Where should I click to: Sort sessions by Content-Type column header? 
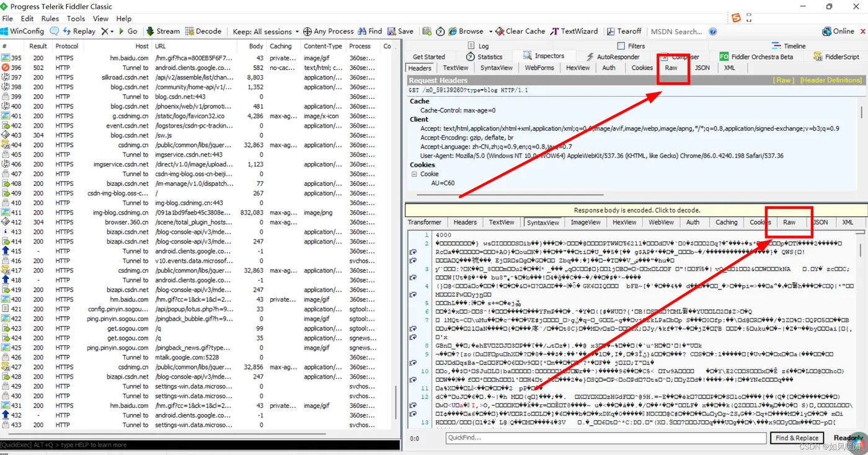323,46
